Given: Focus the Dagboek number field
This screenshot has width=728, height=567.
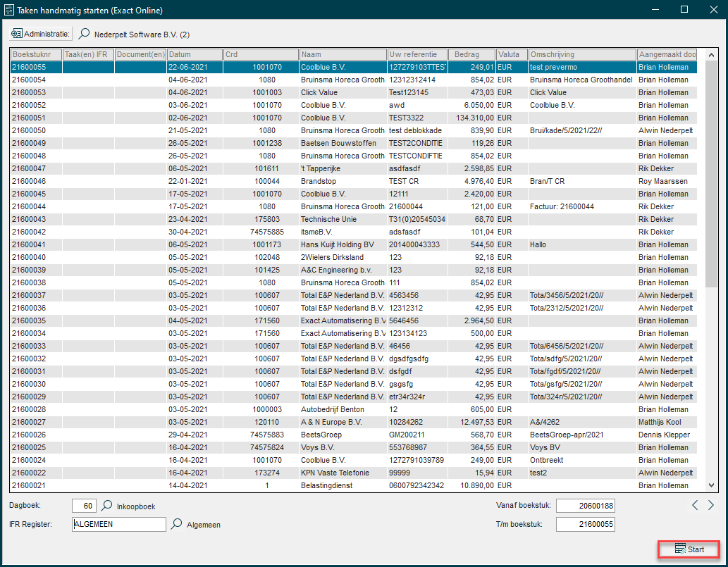Looking at the screenshot, I should tap(84, 506).
